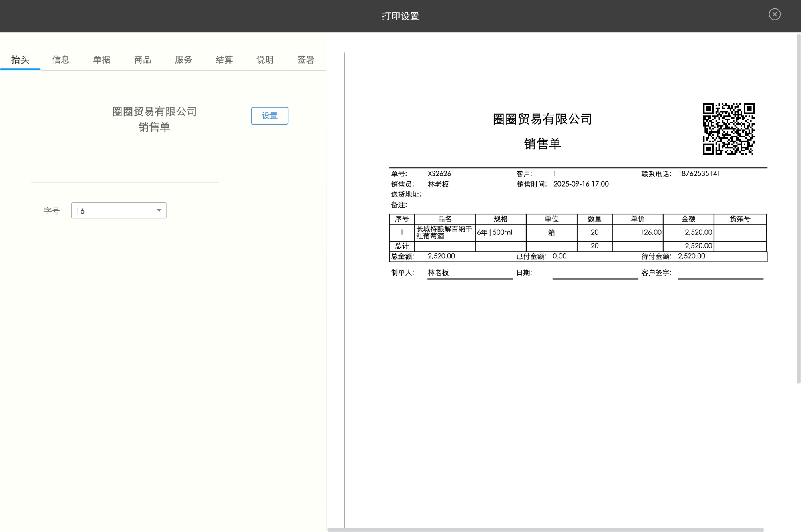801x532 pixels.
Task: Click the 规格 column header
Action: click(501, 219)
